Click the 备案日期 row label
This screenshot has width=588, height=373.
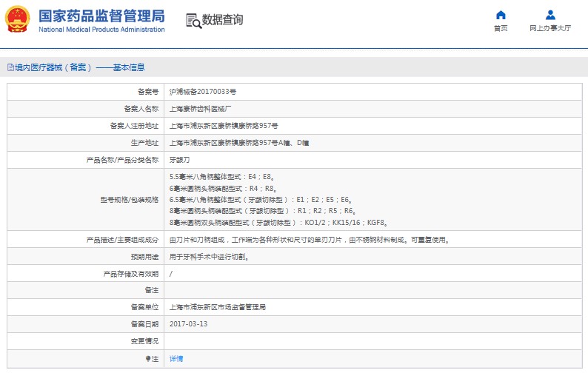click(144, 324)
